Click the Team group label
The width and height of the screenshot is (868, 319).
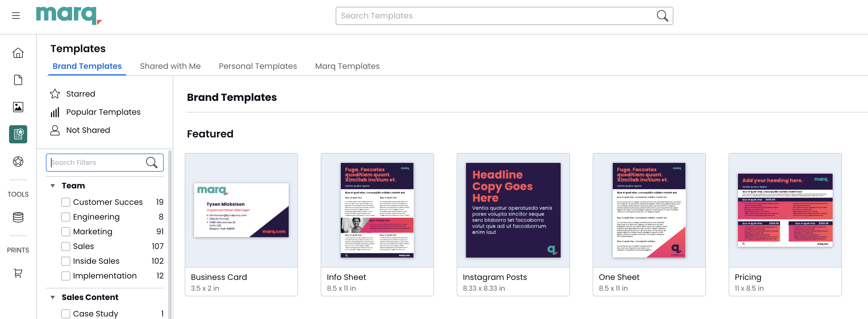tap(73, 186)
